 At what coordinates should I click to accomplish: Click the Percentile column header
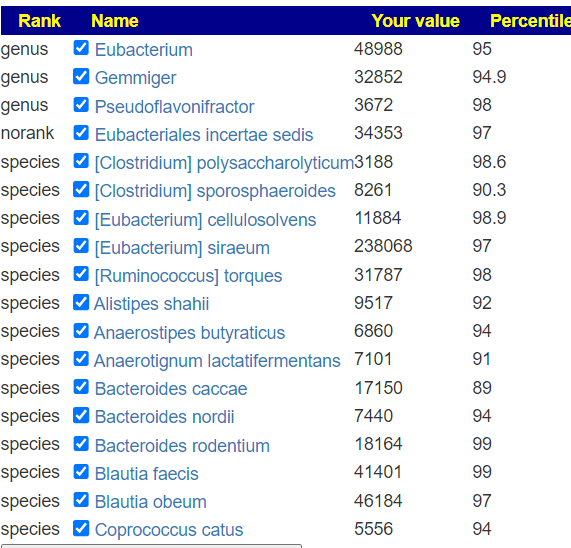pyautogui.click(x=531, y=21)
